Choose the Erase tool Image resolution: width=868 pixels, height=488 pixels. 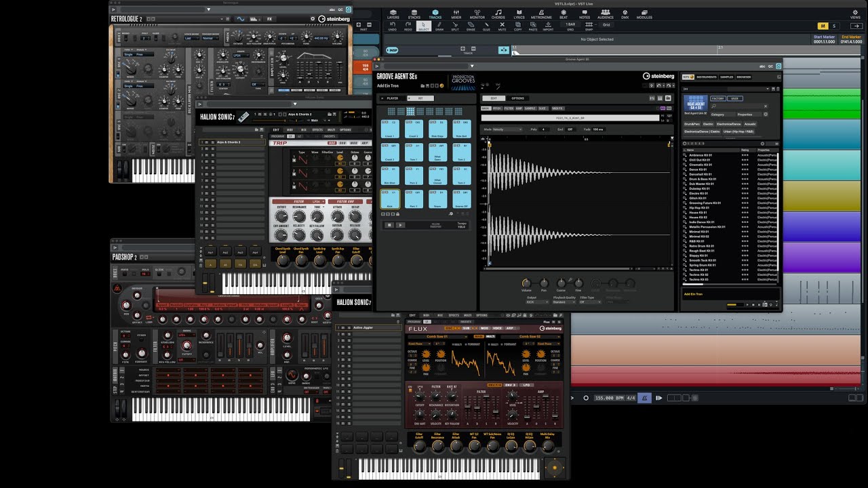pyautogui.click(x=471, y=26)
